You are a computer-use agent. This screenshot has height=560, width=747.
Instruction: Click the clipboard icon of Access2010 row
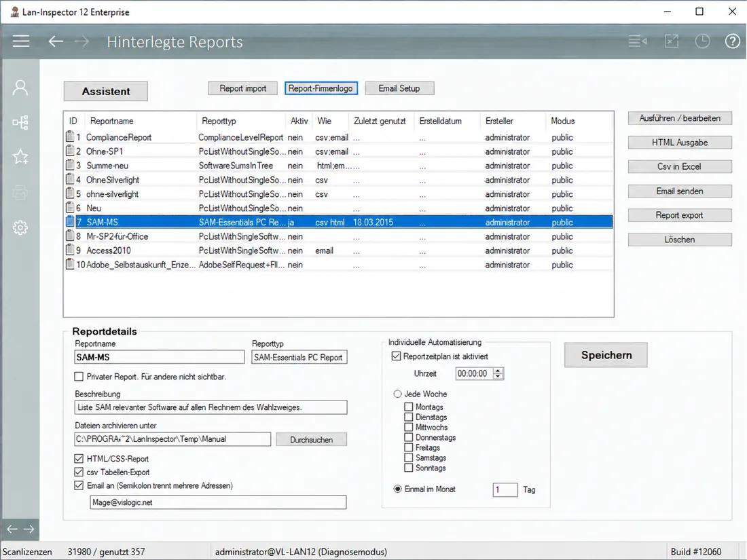point(70,250)
